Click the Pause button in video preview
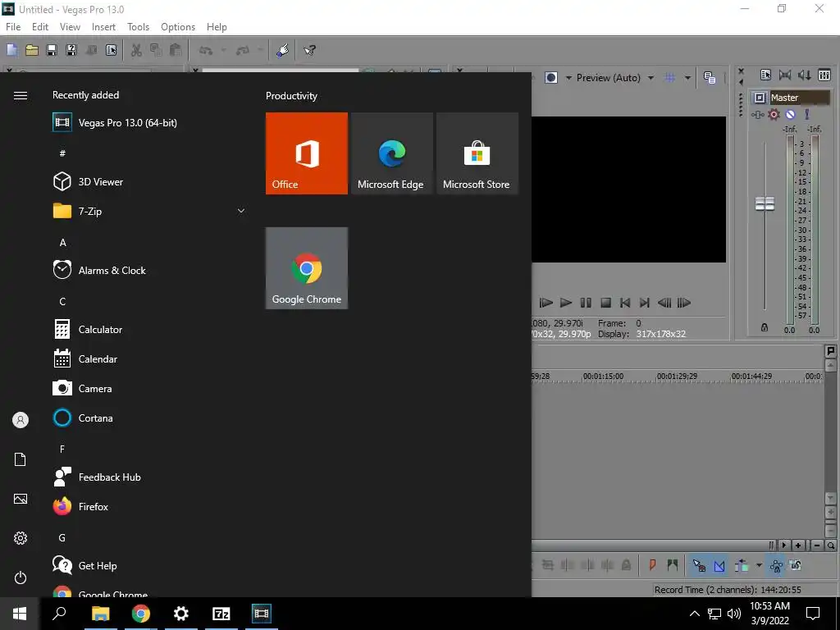The width and height of the screenshot is (840, 630). pos(586,303)
